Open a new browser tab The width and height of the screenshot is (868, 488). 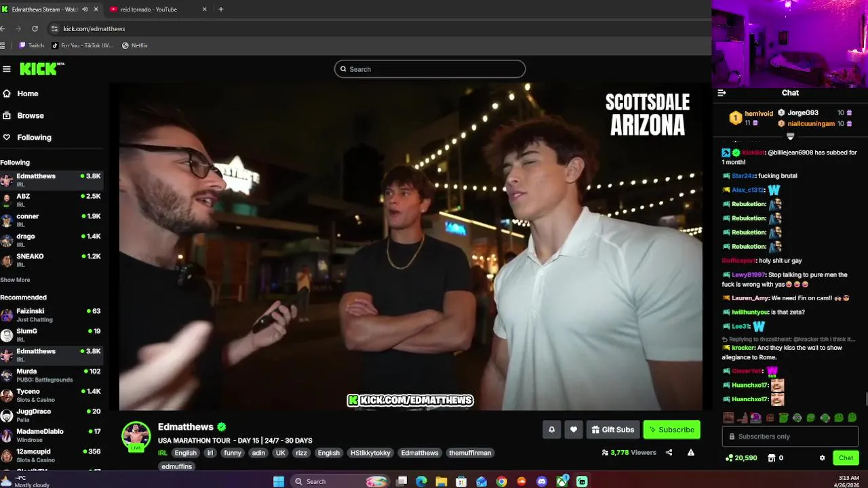point(221,9)
